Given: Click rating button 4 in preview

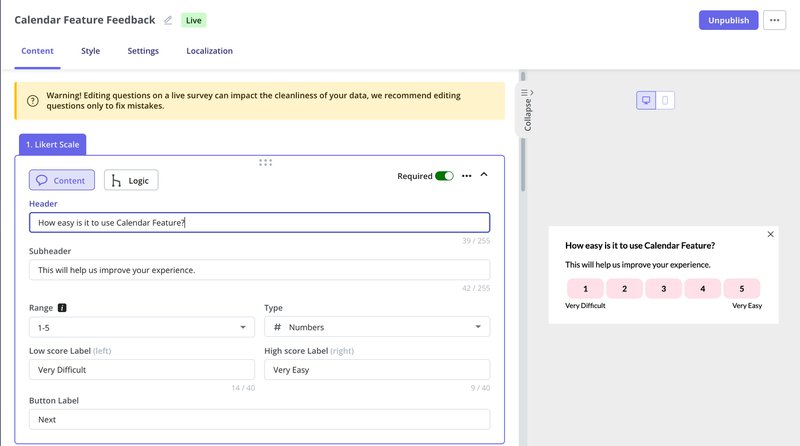Looking at the screenshot, I should coord(703,289).
